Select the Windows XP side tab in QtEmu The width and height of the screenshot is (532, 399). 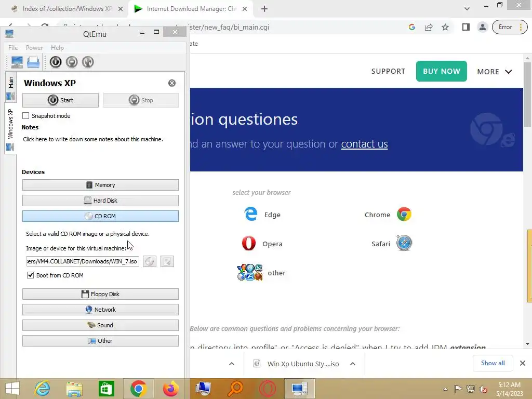10,129
